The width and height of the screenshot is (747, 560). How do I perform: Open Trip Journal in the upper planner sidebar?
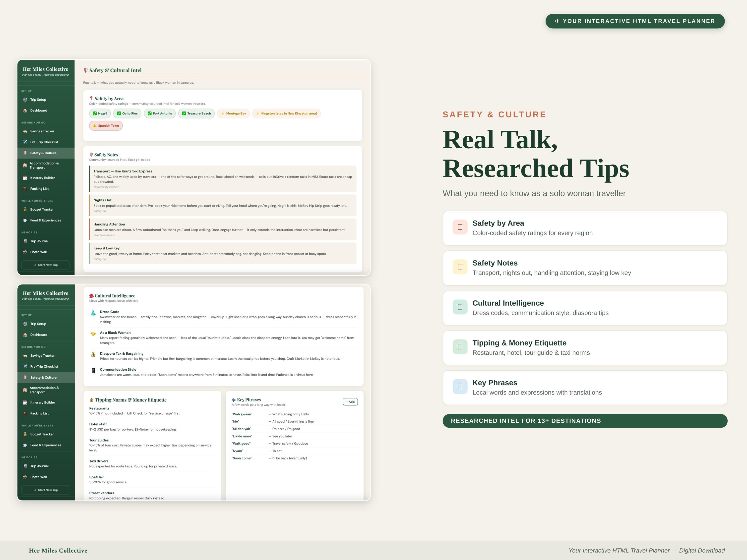point(46,241)
